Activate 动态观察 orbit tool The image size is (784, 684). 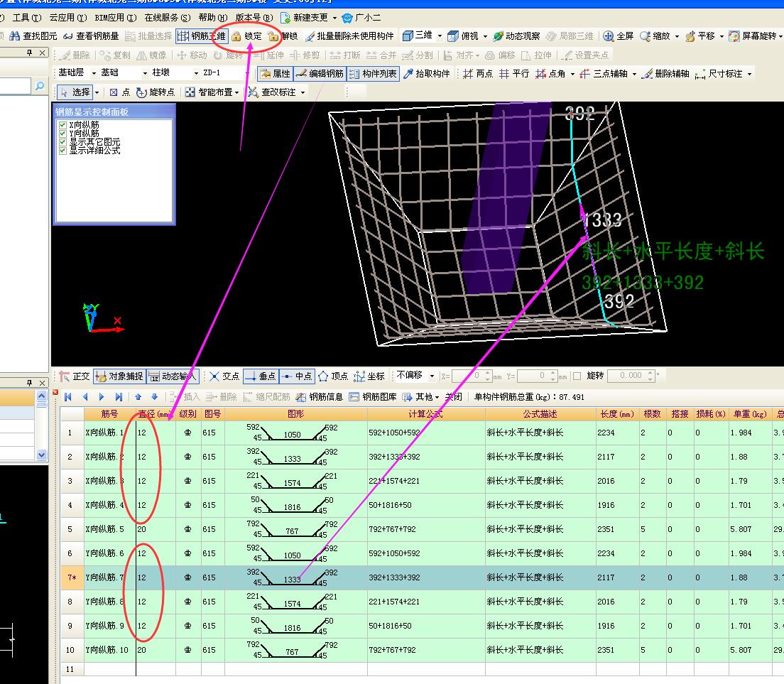point(516,36)
